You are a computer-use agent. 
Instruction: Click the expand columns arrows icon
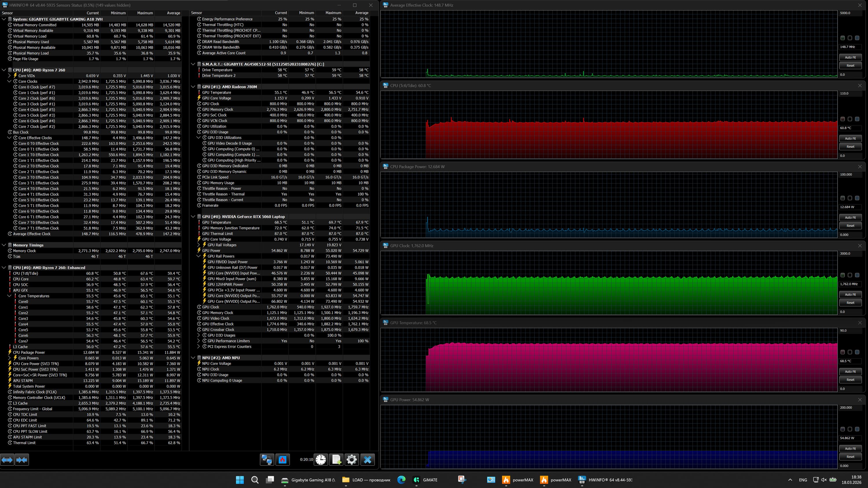[x=7, y=460]
